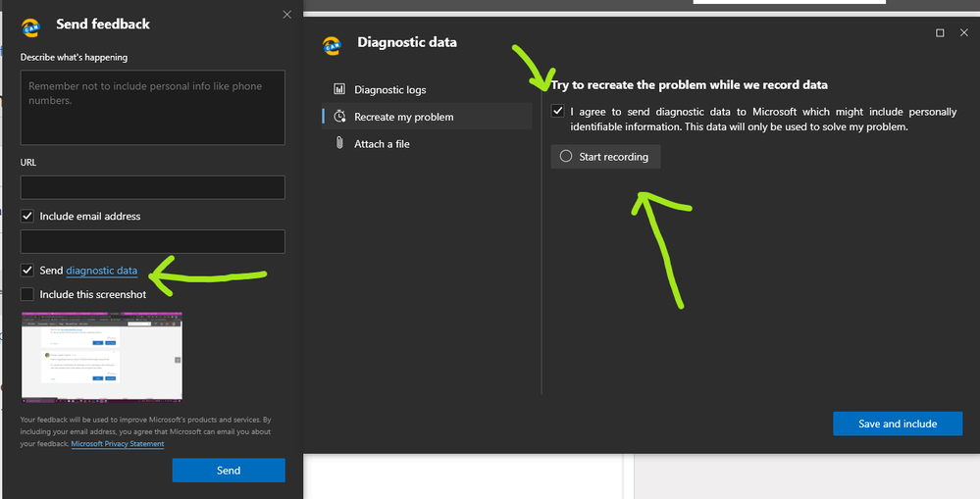Focus the Describe what's happening text box
This screenshot has width=980, height=499.
[x=152, y=108]
